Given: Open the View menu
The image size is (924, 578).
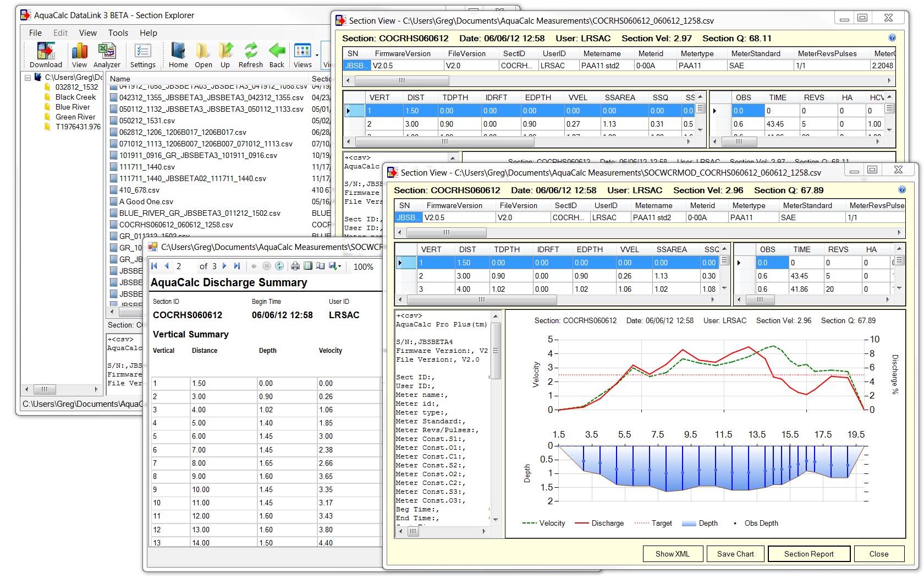Looking at the screenshot, I should (88, 33).
